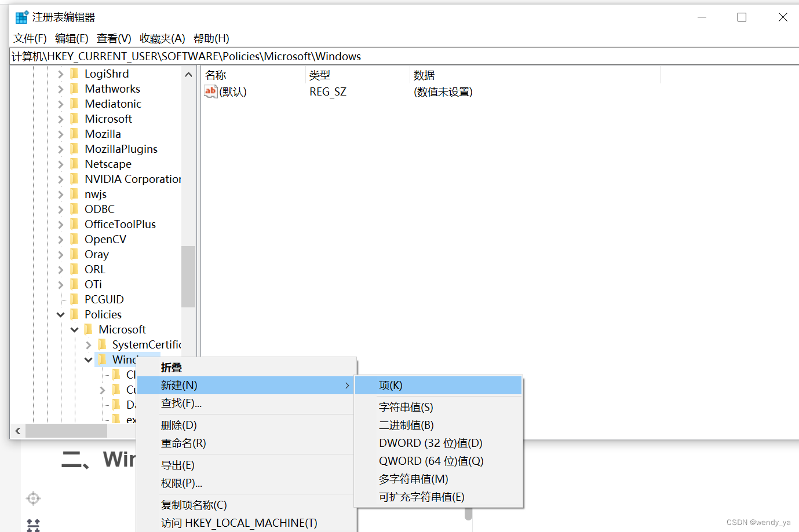Click the 类型 column header
Viewport: 799px width, 532px height.
point(357,75)
